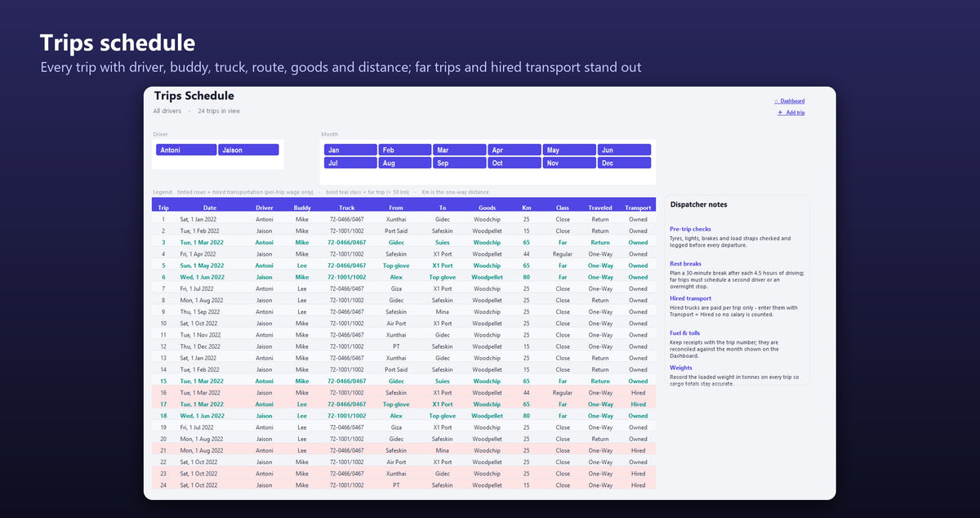Select 'Mina' destination in trip 9 row
Viewport: 980px width, 518px height.
click(x=443, y=312)
